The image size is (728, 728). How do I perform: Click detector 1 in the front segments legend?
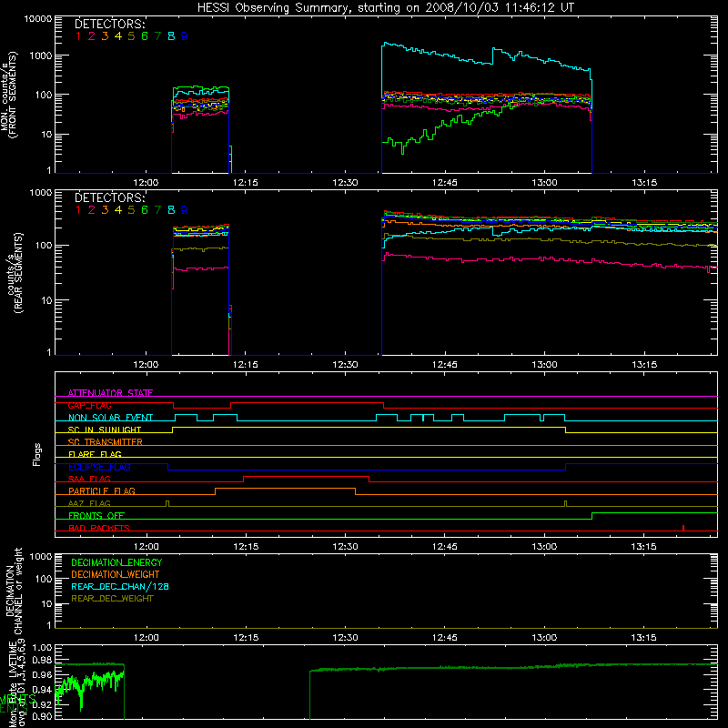78,36
